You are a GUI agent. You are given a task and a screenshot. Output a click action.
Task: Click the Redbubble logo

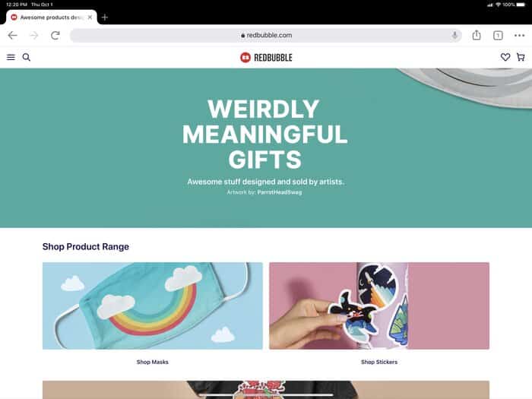pyautogui.click(x=266, y=57)
